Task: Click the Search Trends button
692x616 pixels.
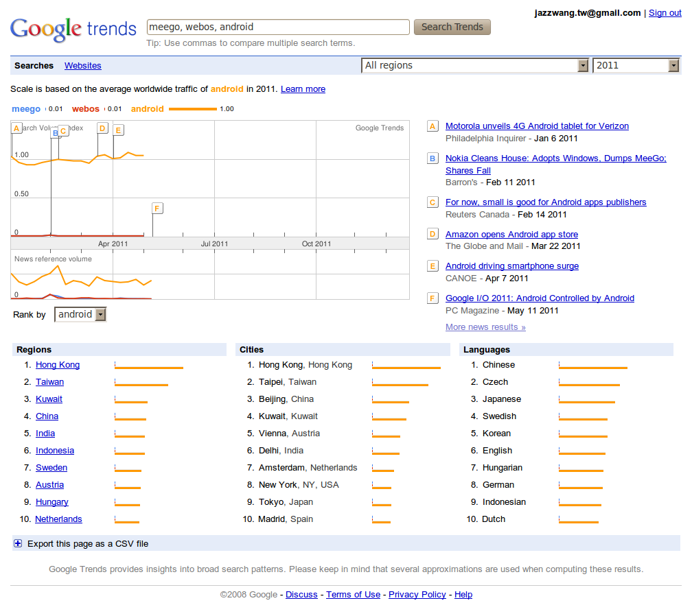Action: tap(452, 27)
